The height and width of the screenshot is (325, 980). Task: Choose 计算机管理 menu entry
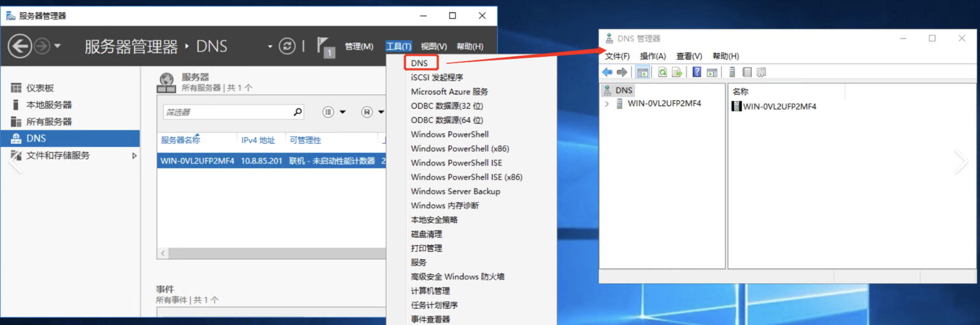(x=430, y=291)
